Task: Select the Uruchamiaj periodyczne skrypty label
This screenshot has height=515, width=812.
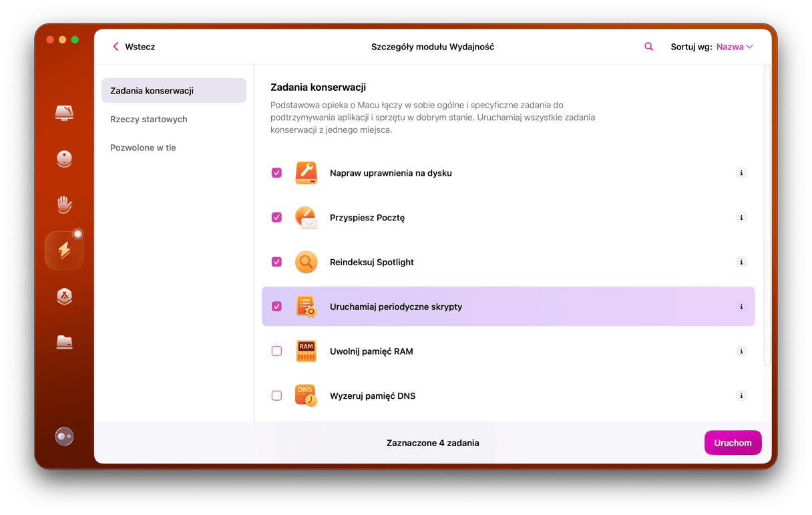Action: [x=396, y=307]
